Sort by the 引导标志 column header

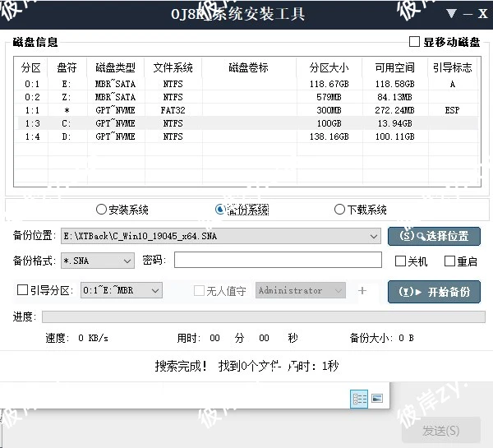coord(452,67)
